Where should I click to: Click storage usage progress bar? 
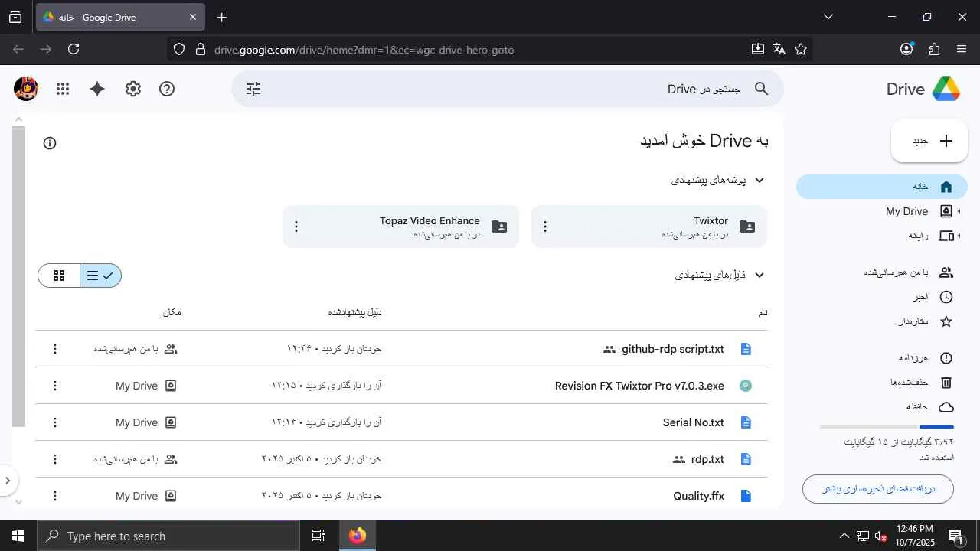887,426
